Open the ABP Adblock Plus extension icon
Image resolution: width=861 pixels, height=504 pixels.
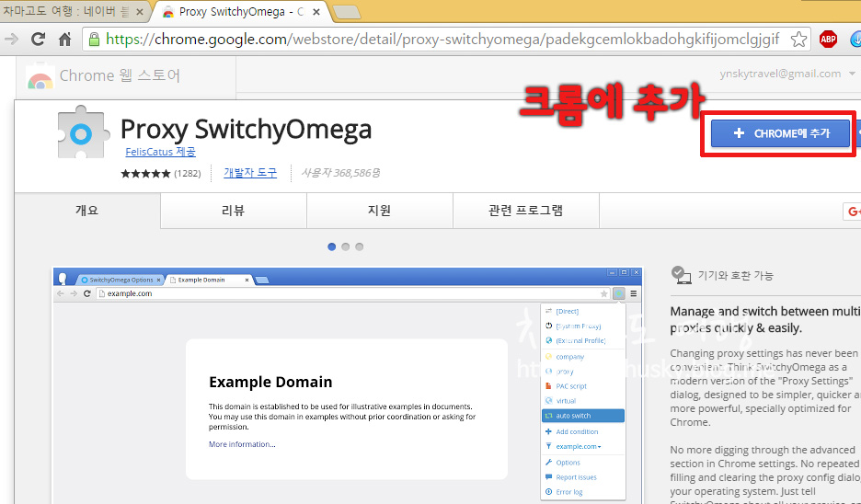point(828,39)
